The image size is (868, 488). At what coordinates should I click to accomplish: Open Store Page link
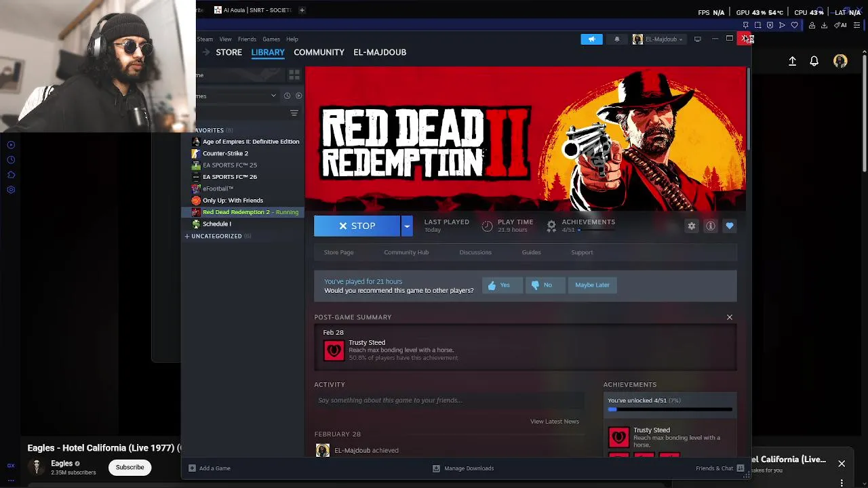(338, 252)
